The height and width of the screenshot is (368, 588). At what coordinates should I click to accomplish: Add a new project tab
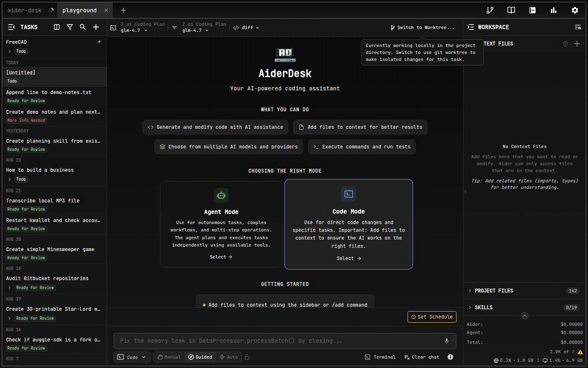tap(123, 10)
